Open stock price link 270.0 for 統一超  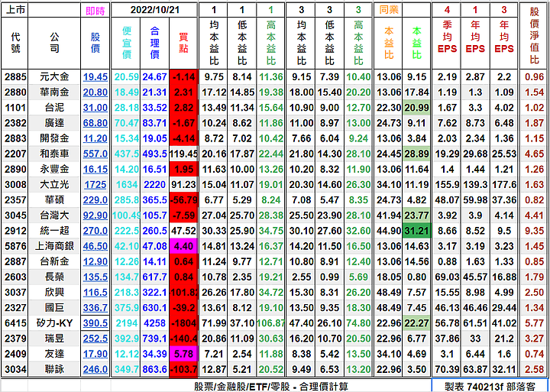click(95, 231)
